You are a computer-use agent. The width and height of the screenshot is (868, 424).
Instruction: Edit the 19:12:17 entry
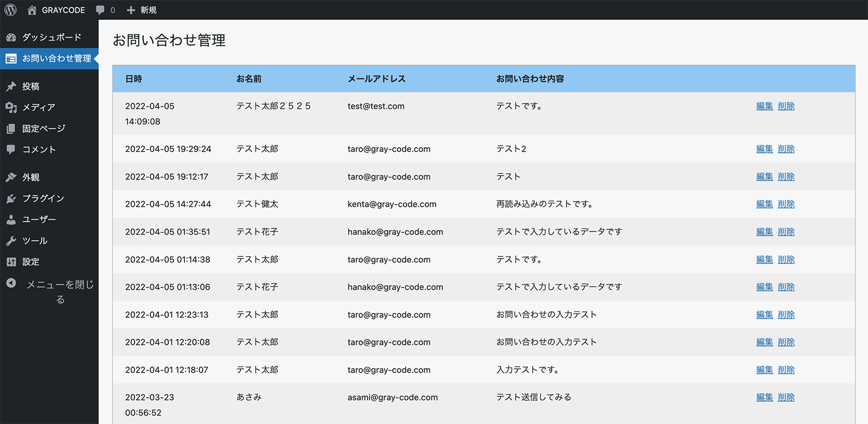pyautogui.click(x=764, y=177)
